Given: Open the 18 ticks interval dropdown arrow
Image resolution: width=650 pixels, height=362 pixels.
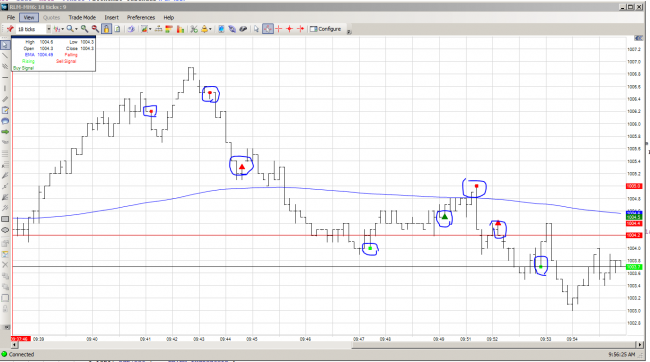Looking at the screenshot, I should (49, 29).
